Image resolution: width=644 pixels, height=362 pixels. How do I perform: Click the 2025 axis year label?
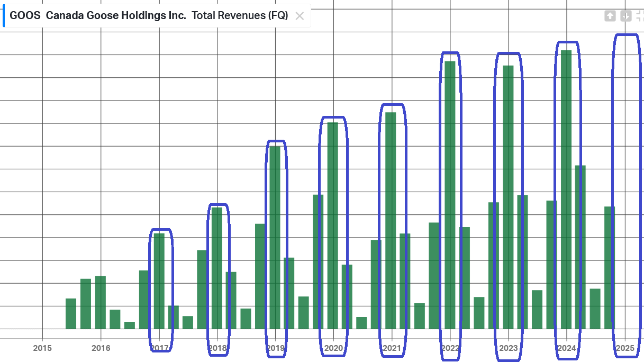pyautogui.click(x=625, y=348)
